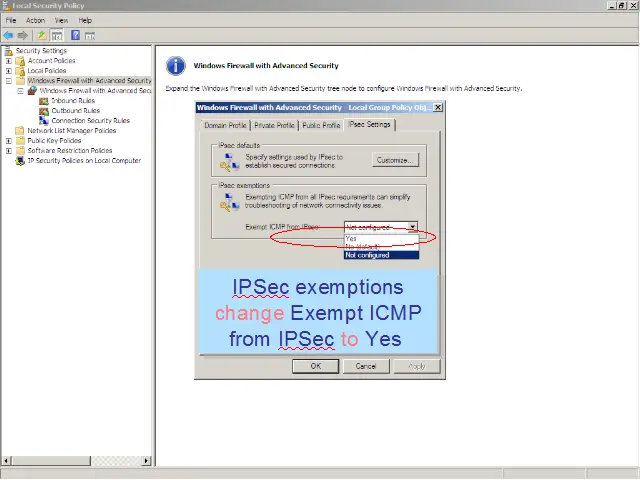Click the Cancel button
This screenshot has height=480, width=640.
coord(366,366)
